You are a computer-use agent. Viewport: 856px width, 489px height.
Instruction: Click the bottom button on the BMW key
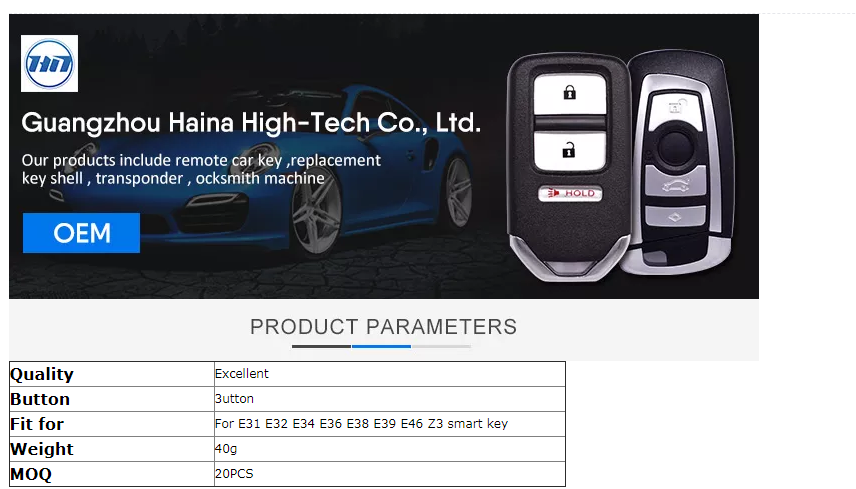click(675, 217)
